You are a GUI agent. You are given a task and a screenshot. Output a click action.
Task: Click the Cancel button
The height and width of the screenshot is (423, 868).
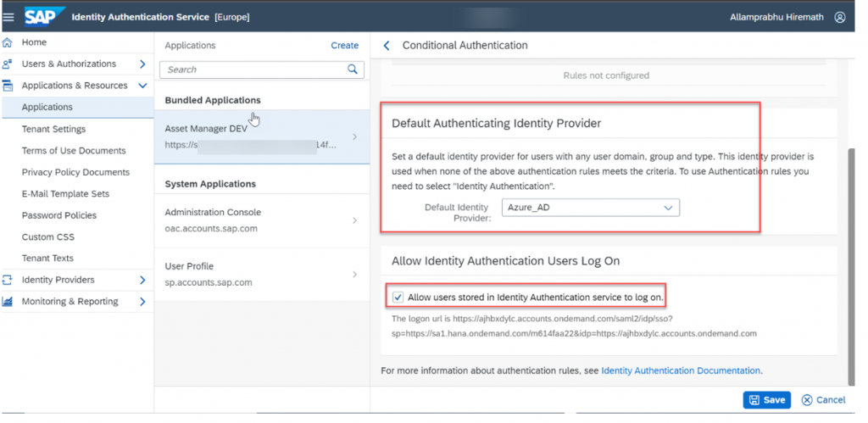point(823,400)
